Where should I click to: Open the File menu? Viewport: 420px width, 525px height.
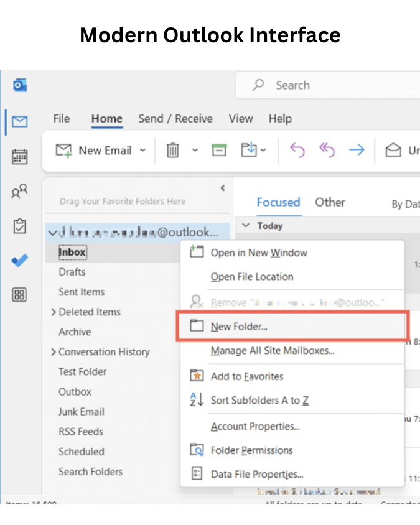pyautogui.click(x=62, y=119)
